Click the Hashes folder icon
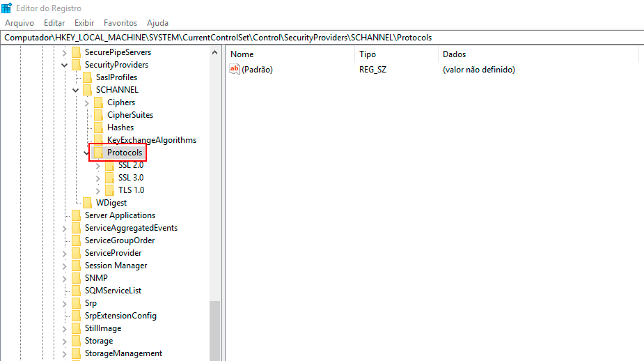Viewport: 644px width, 361px height. pos(98,128)
